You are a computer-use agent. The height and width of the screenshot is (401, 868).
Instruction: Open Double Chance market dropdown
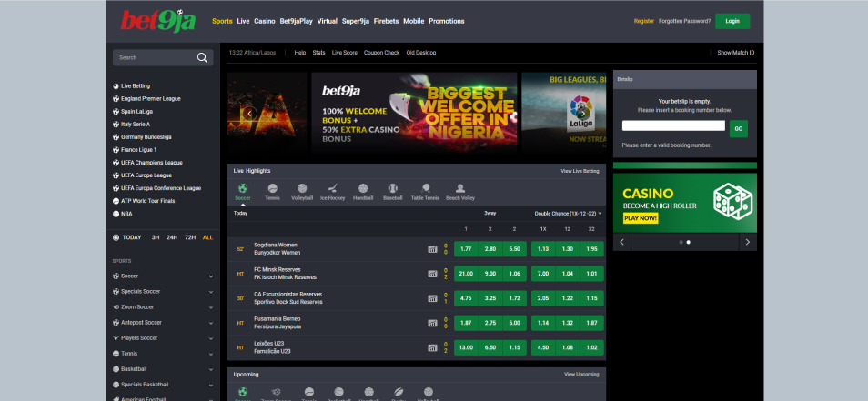[568, 213]
